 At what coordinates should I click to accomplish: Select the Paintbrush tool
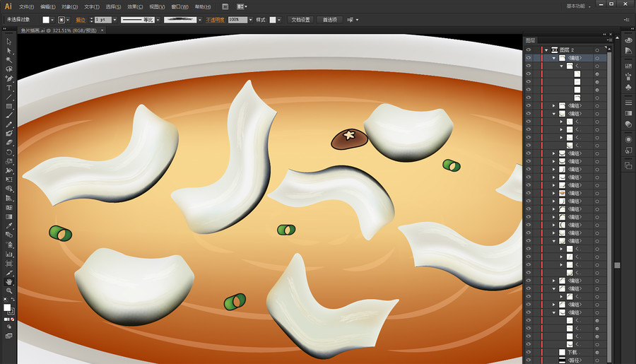click(9, 115)
